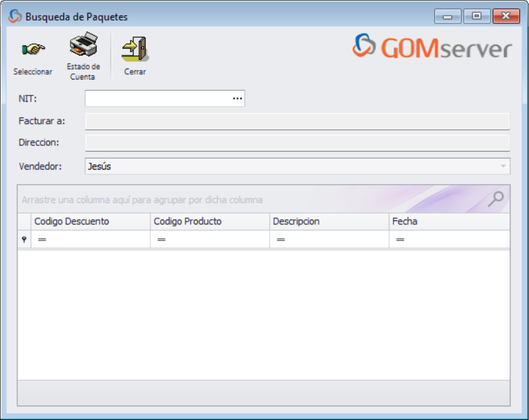Image resolution: width=529 pixels, height=420 pixels.
Task: Click the title bar application icon
Action: point(14,16)
